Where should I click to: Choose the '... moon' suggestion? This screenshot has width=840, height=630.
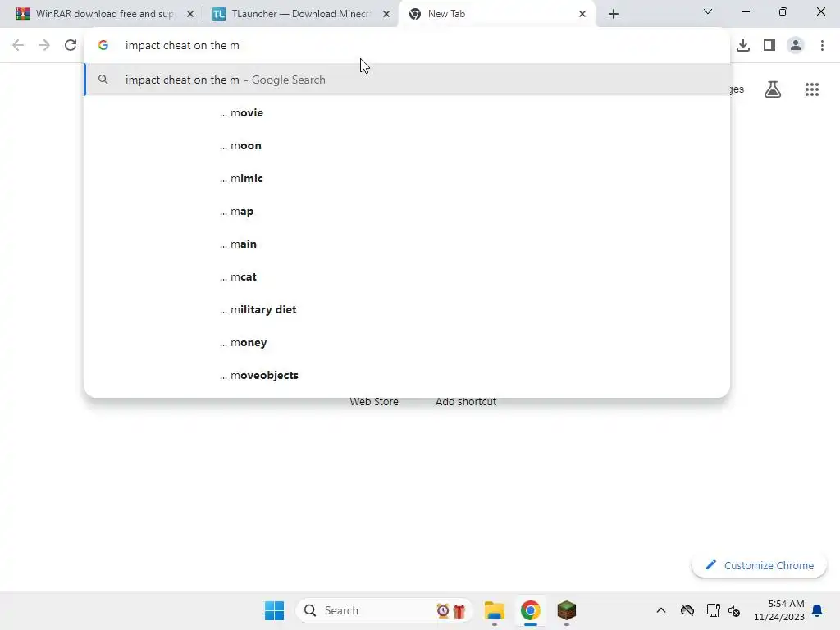(407, 146)
